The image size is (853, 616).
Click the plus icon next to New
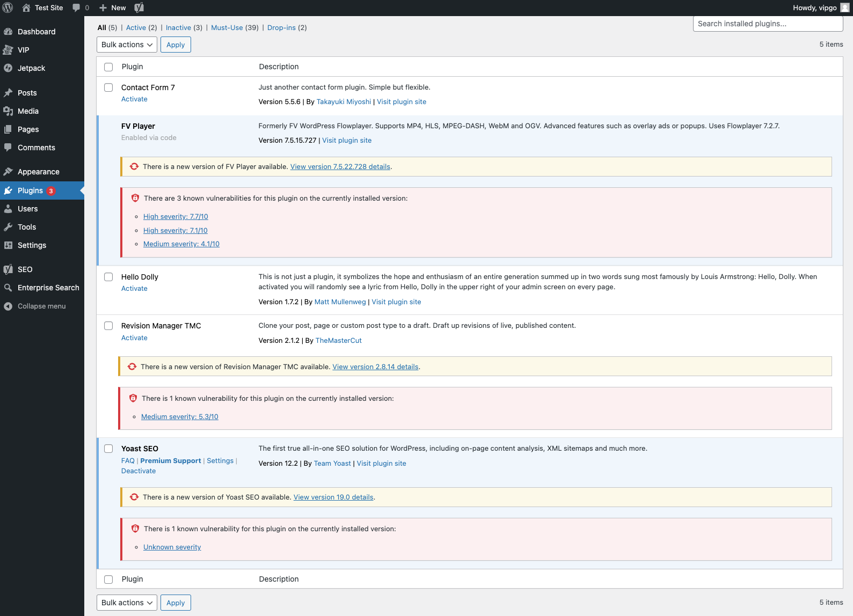(103, 8)
